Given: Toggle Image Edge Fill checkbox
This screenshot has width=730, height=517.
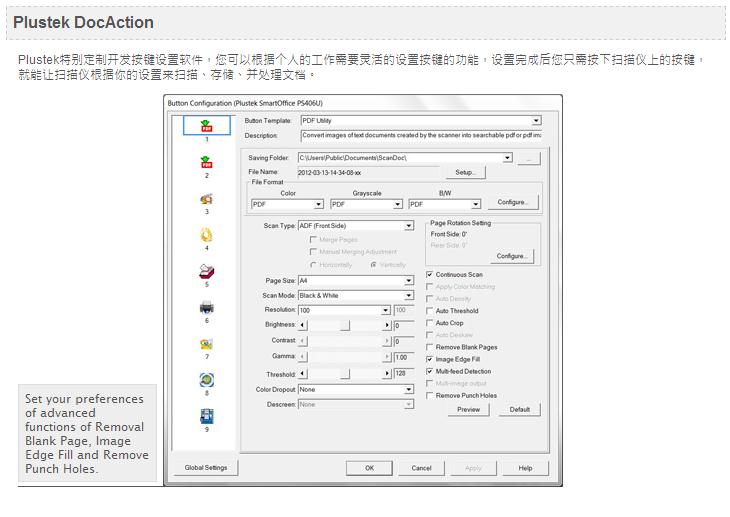Looking at the screenshot, I should click(x=430, y=359).
